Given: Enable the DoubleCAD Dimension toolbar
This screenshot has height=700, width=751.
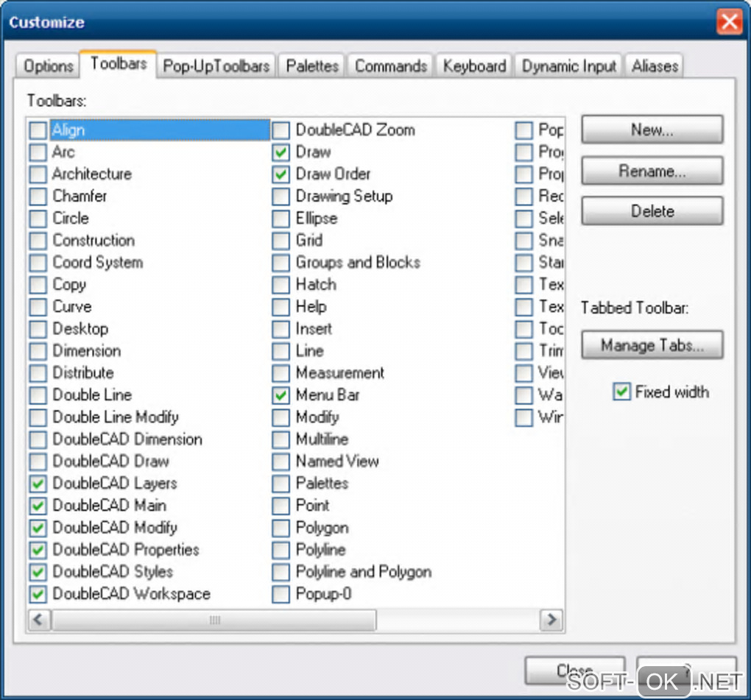Looking at the screenshot, I should click(38, 439).
